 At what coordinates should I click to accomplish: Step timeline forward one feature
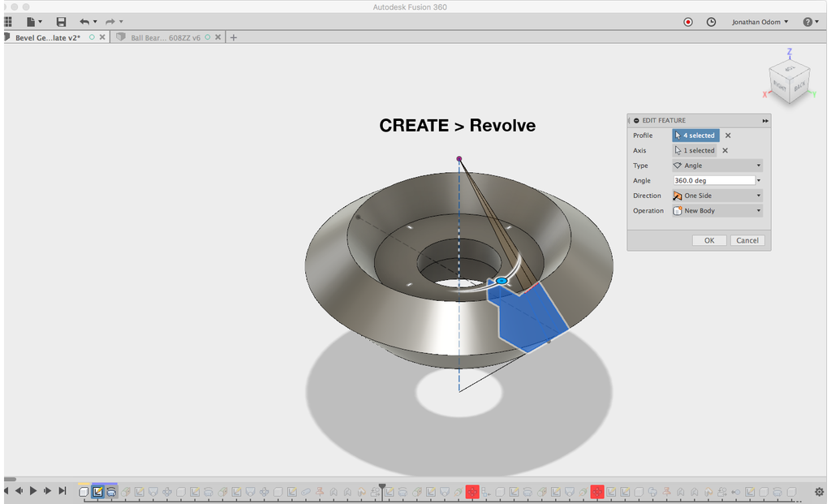pos(48,491)
